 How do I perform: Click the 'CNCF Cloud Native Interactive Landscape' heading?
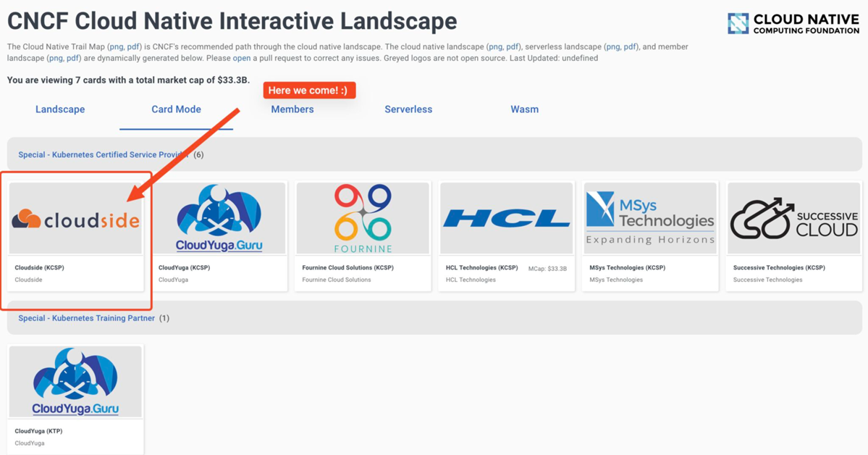[x=232, y=21]
